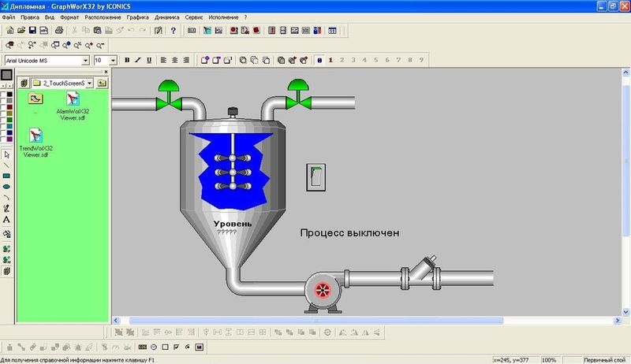Screen dimensions: 631x364
Task: Open a display file with folder icon
Action: [x=21, y=30]
